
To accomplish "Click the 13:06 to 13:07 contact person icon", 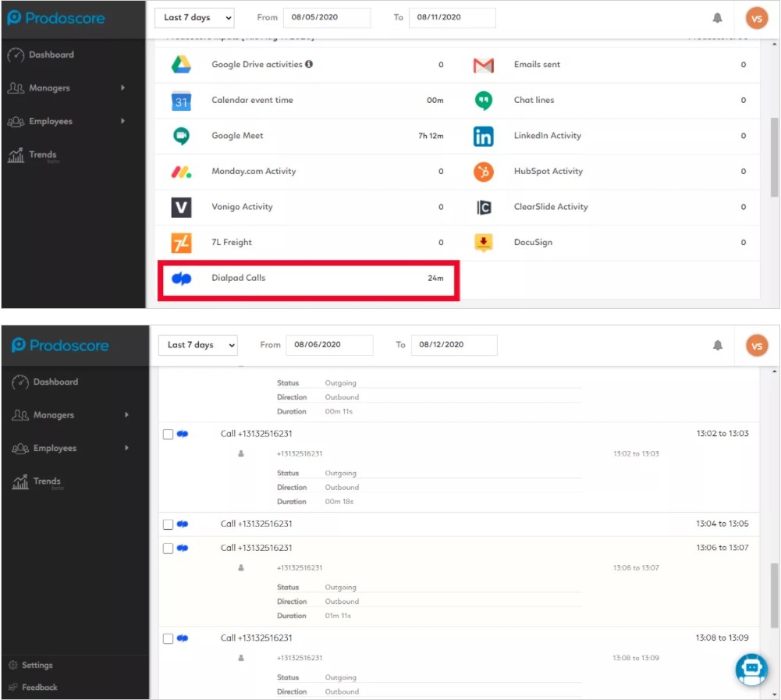I will pyautogui.click(x=241, y=567).
